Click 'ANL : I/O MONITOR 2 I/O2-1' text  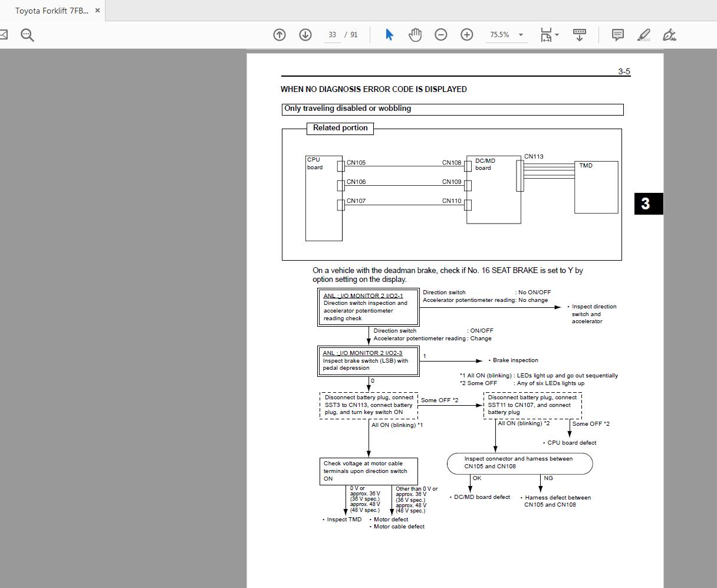click(x=363, y=295)
